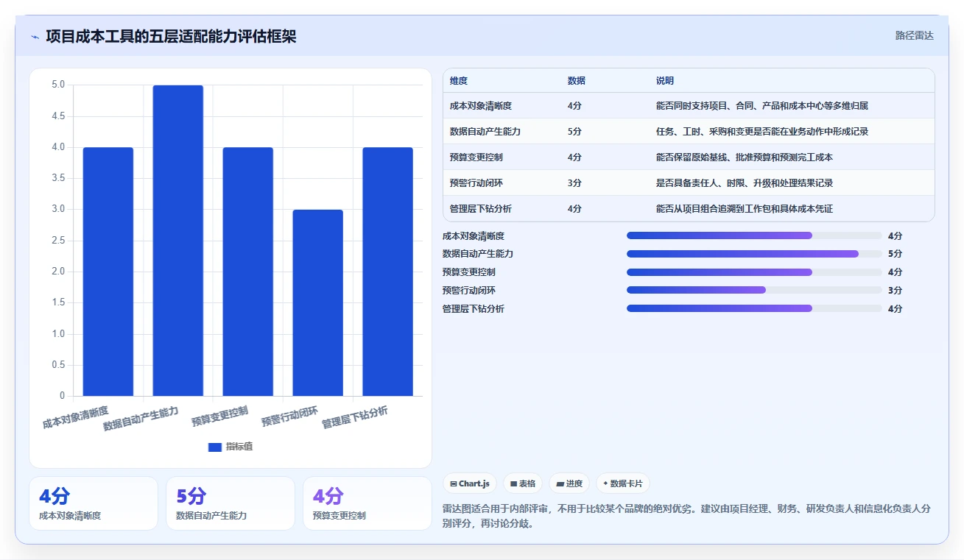Click description starting 是否具备责任人

point(745,183)
